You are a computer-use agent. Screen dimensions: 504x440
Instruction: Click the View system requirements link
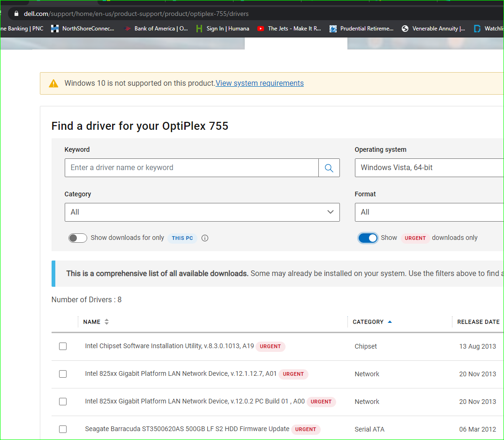259,83
